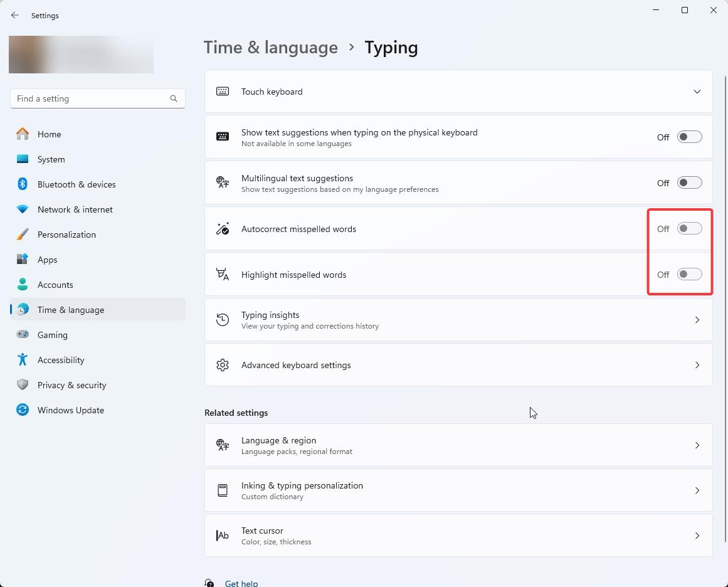The width and height of the screenshot is (728, 587).
Task: Click the Get help icon
Action: [x=209, y=583]
